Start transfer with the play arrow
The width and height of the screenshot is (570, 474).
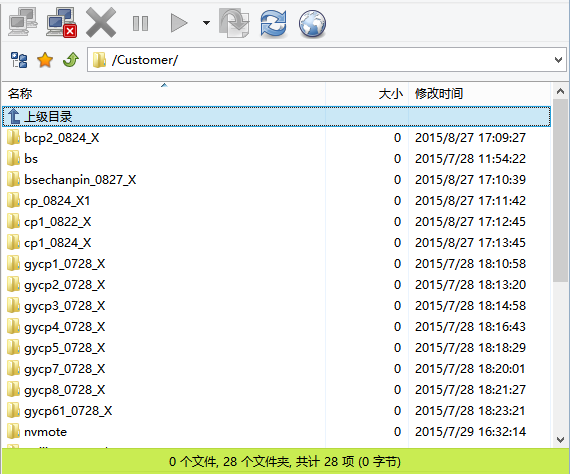coord(179,23)
